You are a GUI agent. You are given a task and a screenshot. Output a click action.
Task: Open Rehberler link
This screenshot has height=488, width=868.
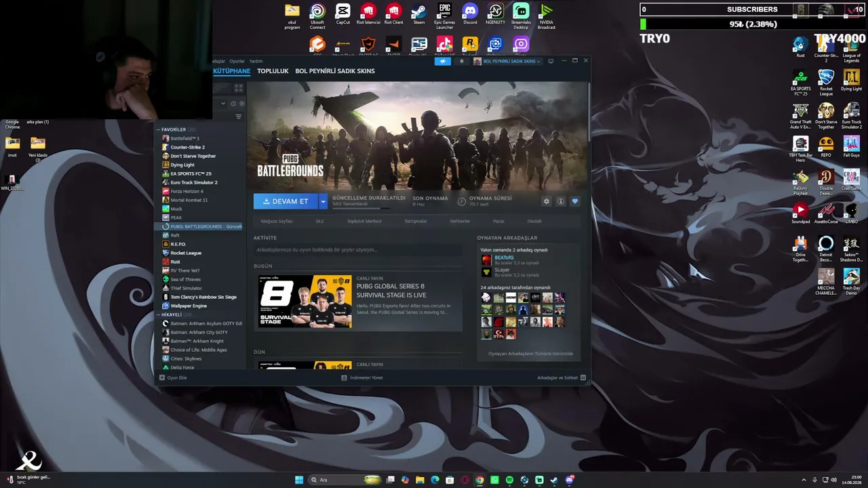pos(460,221)
